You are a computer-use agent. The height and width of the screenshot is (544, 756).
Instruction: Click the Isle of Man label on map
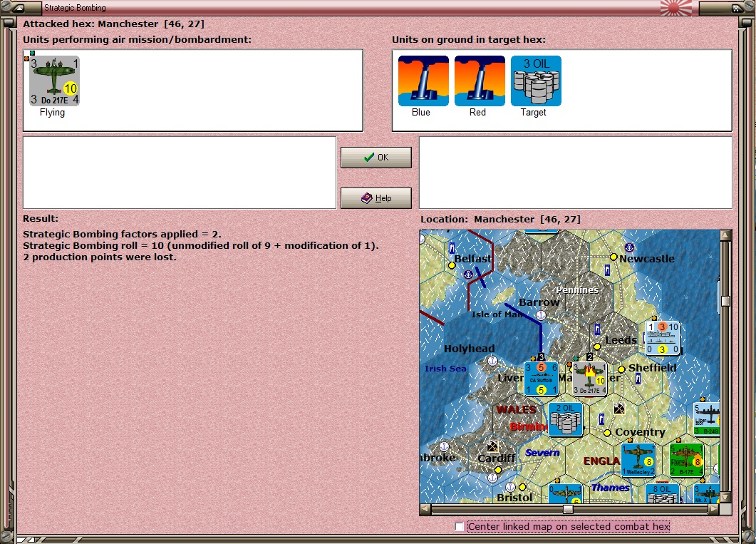[x=497, y=314]
